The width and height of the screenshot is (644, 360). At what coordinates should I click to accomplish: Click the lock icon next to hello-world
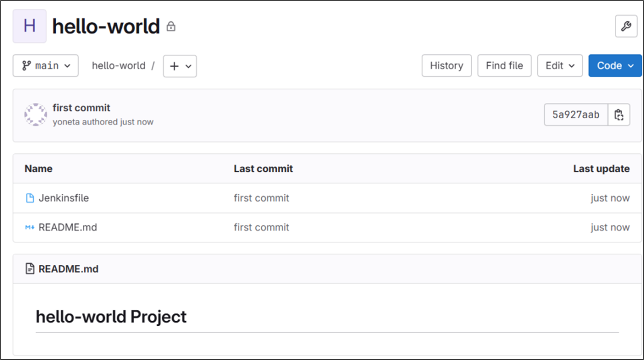pyautogui.click(x=171, y=26)
